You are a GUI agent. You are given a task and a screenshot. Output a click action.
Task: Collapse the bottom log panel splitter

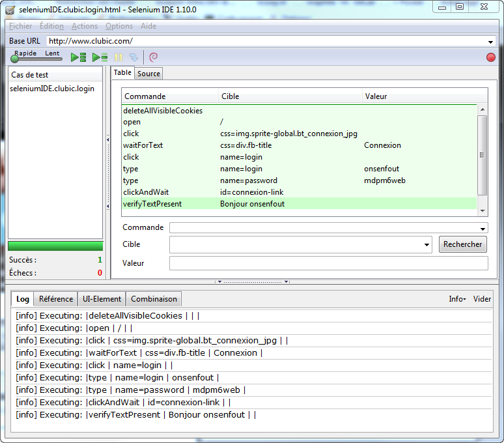tap(252, 281)
